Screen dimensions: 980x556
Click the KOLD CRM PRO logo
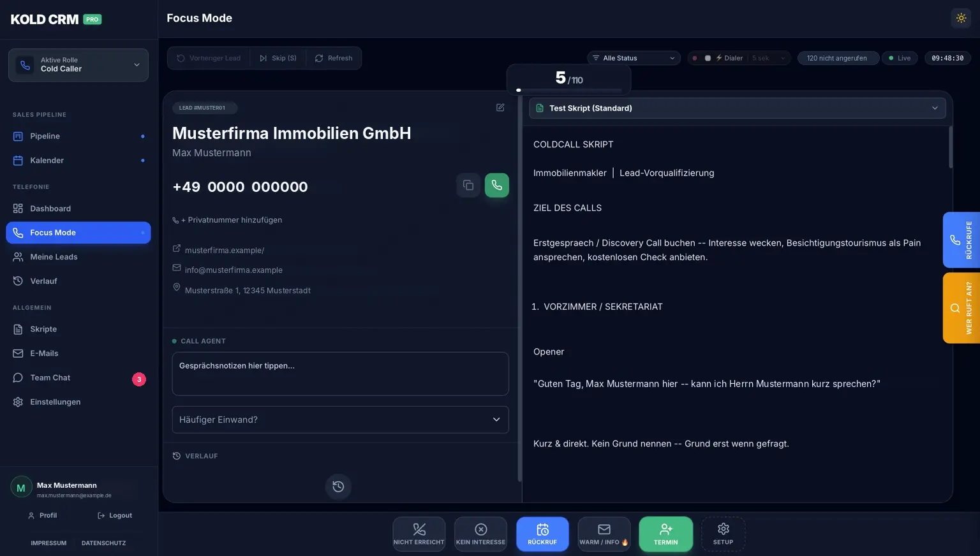56,19
